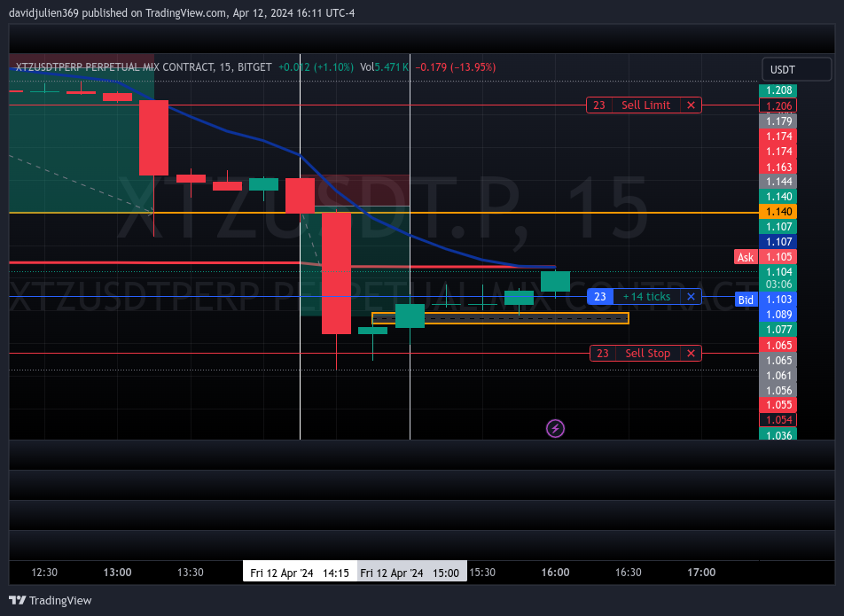Click the Vol 5.471 K indicator text

tap(385, 67)
